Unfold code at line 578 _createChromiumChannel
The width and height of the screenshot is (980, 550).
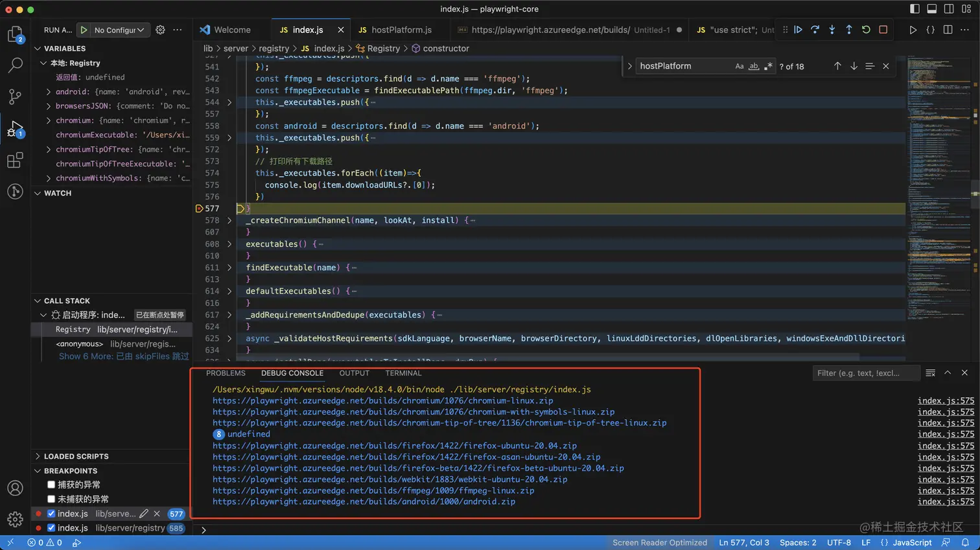click(x=229, y=220)
